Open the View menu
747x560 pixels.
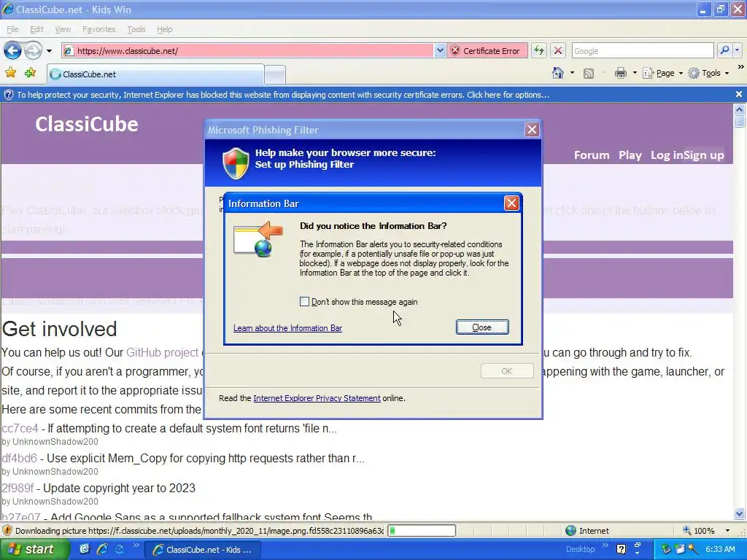point(63,29)
